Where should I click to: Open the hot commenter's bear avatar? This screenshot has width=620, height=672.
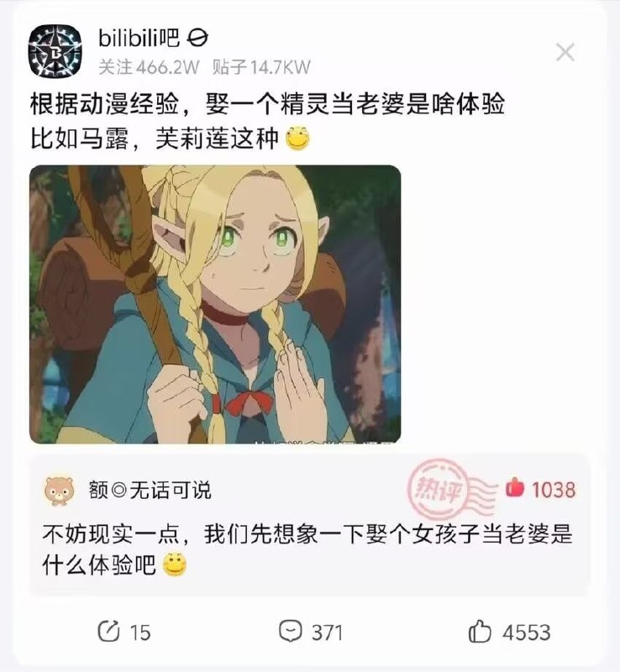pyautogui.click(x=60, y=490)
